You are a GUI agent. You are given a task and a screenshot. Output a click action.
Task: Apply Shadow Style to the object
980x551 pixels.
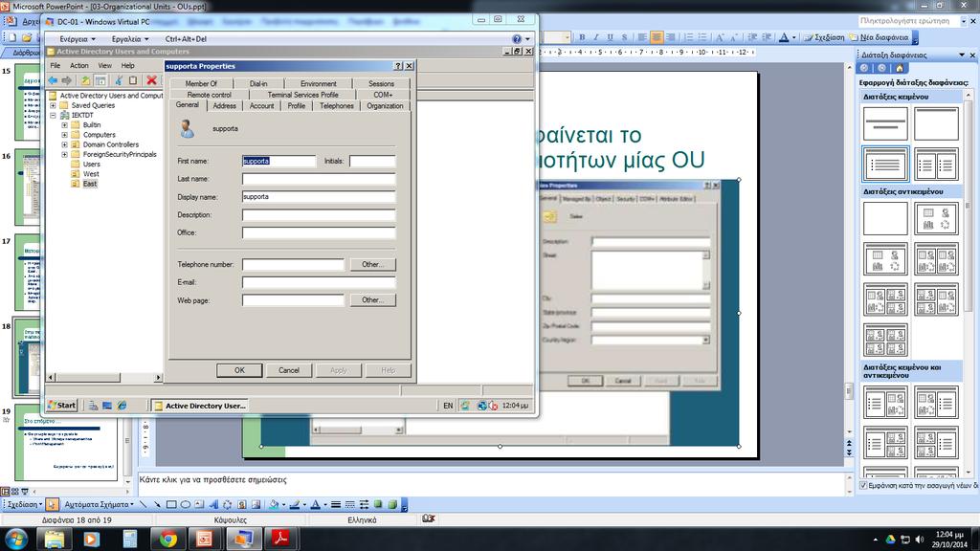(x=378, y=504)
